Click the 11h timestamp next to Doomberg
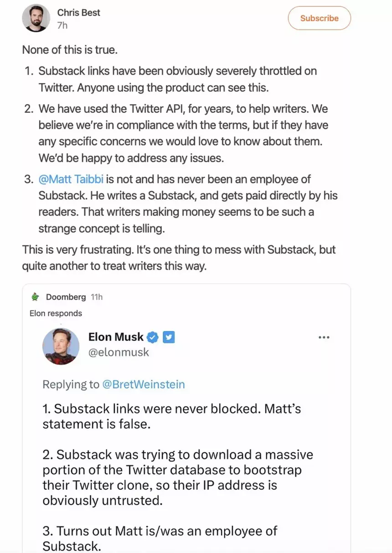This screenshot has width=392, height=553. (x=97, y=296)
